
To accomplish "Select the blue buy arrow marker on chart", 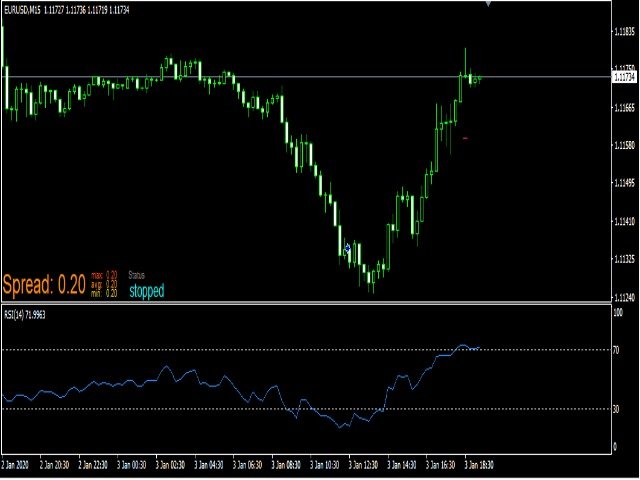I will pyautogui.click(x=348, y=248).
